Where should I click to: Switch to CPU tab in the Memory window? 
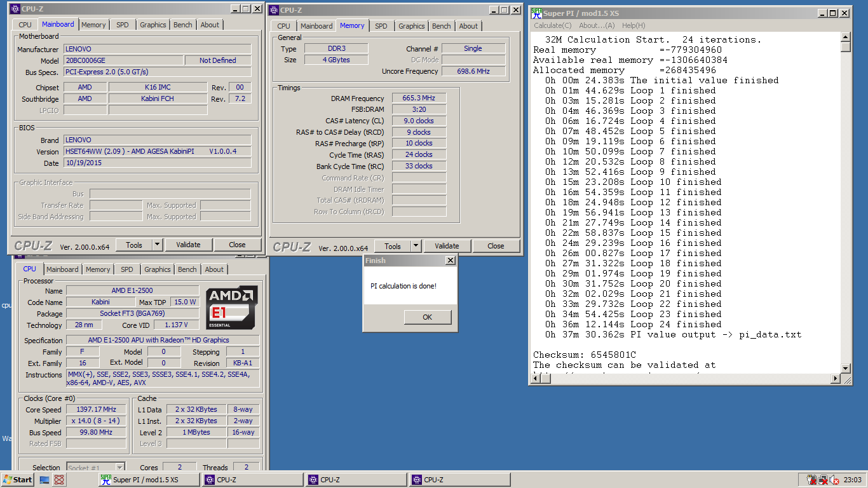[x=283, y=26]
